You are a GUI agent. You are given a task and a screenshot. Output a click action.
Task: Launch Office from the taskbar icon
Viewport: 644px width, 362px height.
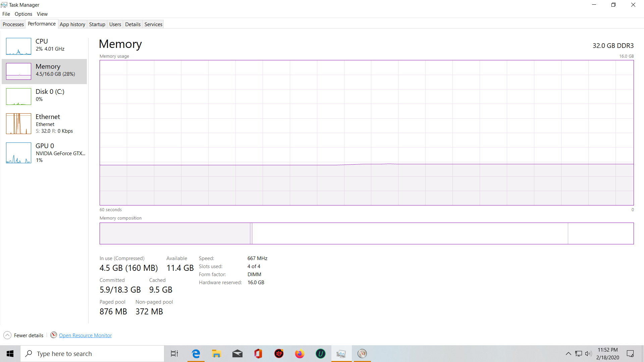[x=258, y=354]
